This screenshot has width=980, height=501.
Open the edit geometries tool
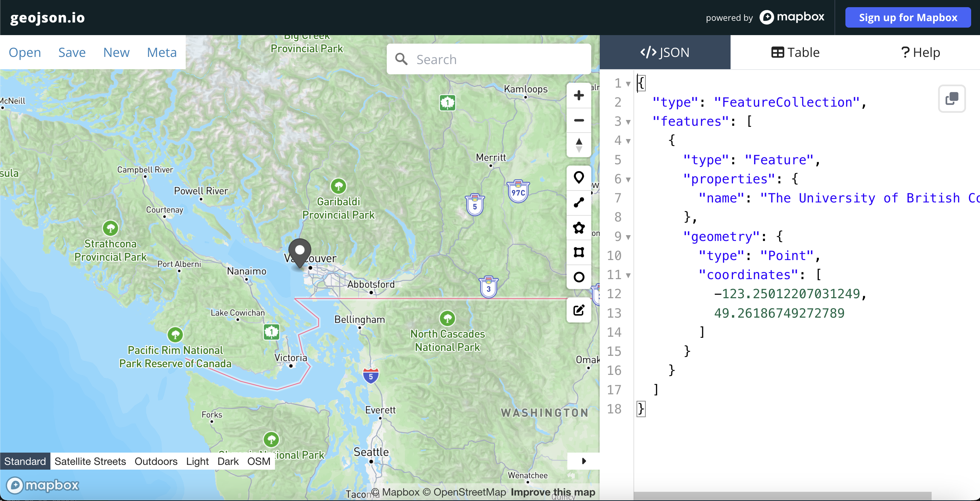tap(579, 310)
